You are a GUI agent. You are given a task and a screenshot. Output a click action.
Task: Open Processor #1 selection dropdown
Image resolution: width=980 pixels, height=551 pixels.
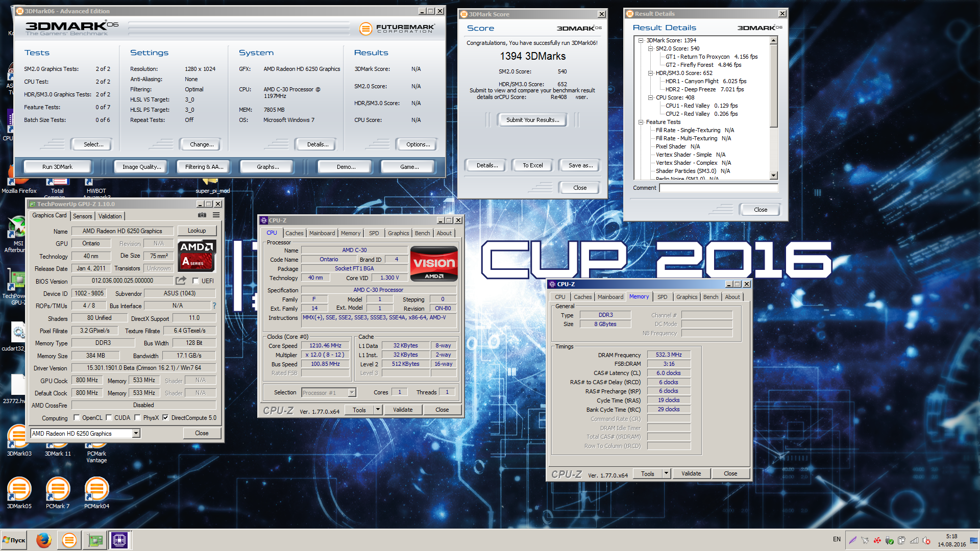coord(352,392)
